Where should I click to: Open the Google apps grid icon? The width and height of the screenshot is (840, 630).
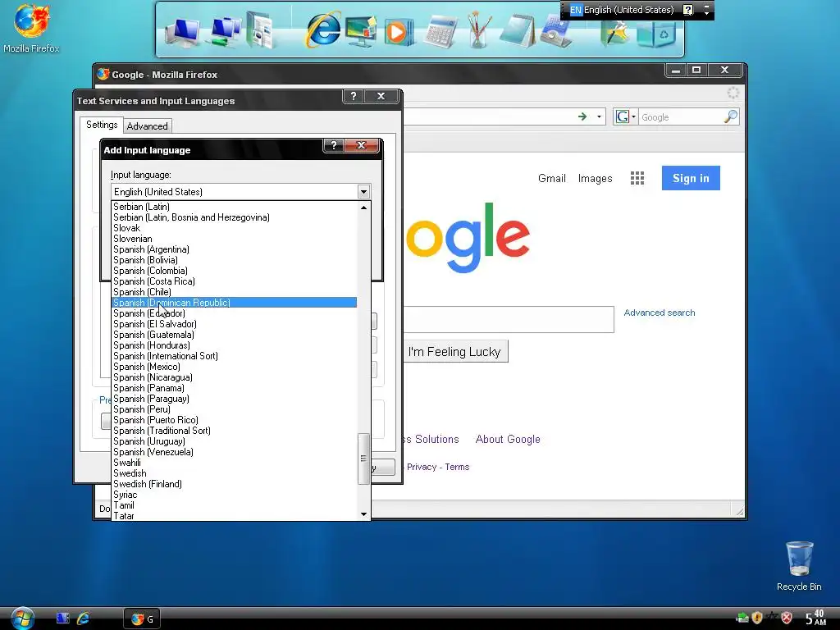[x=637, y=178]
